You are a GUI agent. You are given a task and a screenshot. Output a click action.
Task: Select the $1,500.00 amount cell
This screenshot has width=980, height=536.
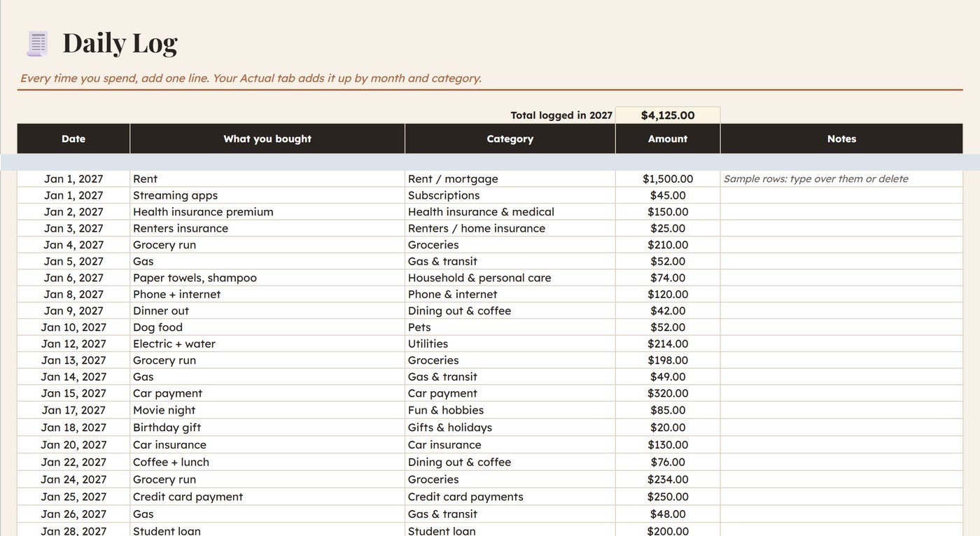click(668, 179)
